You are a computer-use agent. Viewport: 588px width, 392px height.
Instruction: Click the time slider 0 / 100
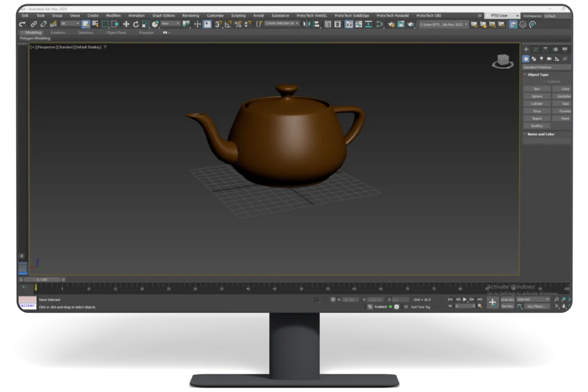(42, 280)
